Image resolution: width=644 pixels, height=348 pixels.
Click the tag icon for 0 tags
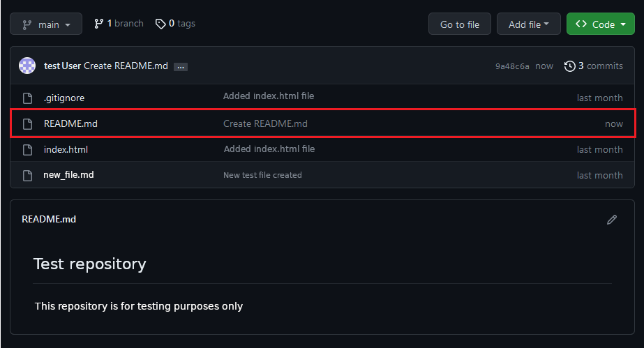tap(160, 24)
